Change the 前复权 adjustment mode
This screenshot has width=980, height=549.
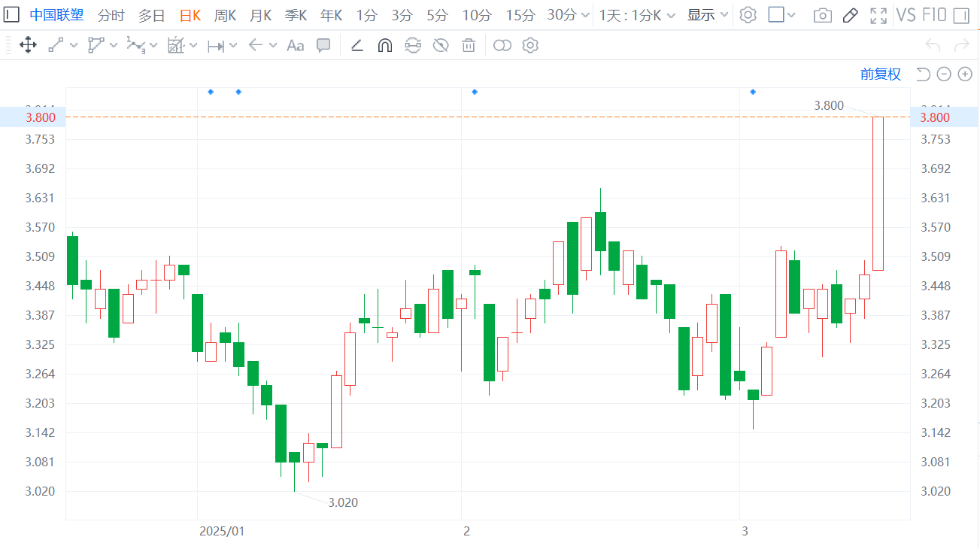(x=881, y=74)
